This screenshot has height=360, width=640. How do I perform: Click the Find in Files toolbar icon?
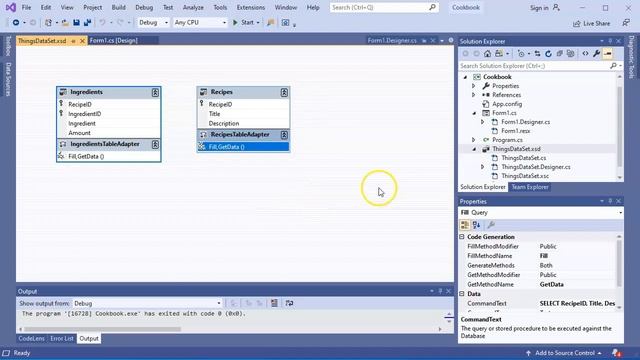tap(270, 22)
